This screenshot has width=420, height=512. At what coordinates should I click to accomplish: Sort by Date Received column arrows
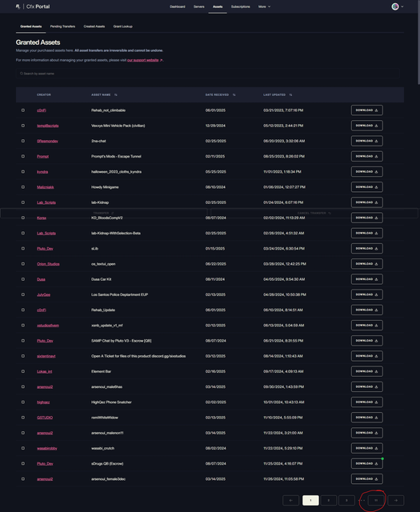[x=234, y=94]
